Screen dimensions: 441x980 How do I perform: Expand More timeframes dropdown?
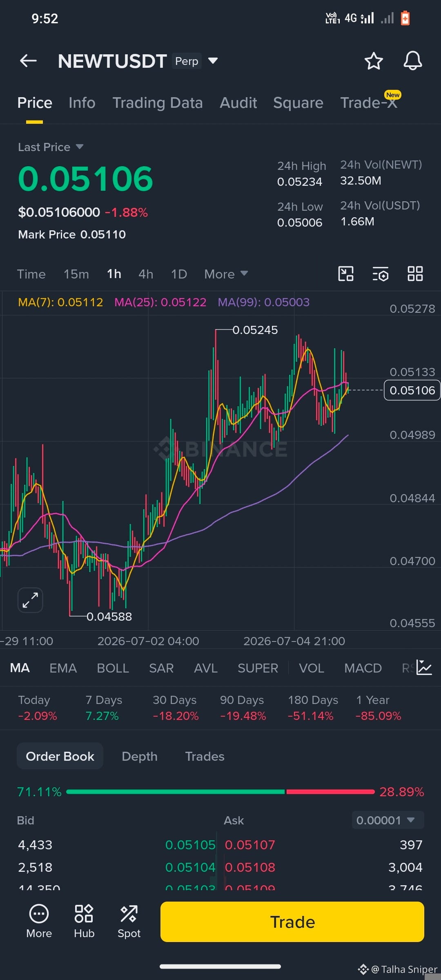click(226, 274)
